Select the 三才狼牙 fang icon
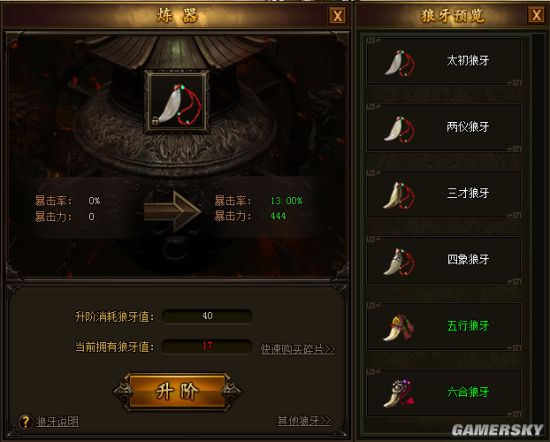Viewport: 550px width, 442px height. pyautogui.click(x=399, y=195)
